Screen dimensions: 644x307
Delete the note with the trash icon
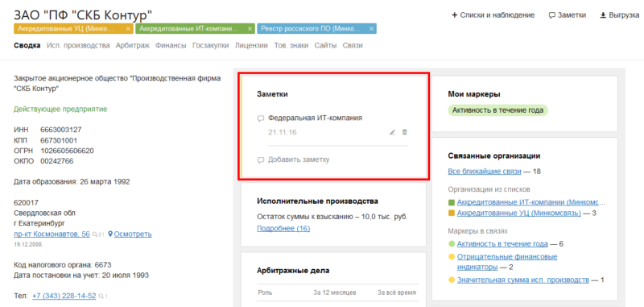click(405, 132)
